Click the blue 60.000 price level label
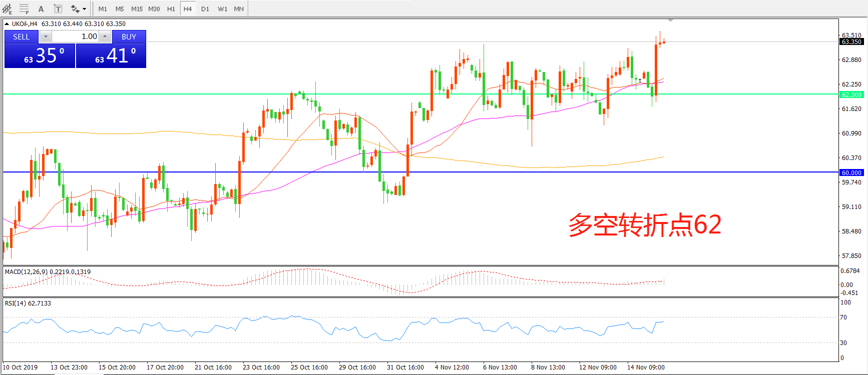This screenshot has height=375, width=868. [x=851, y=172]
